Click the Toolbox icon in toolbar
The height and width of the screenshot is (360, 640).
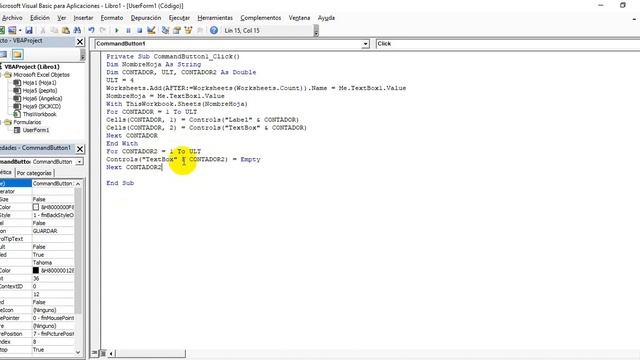click(x=200, y=30)
